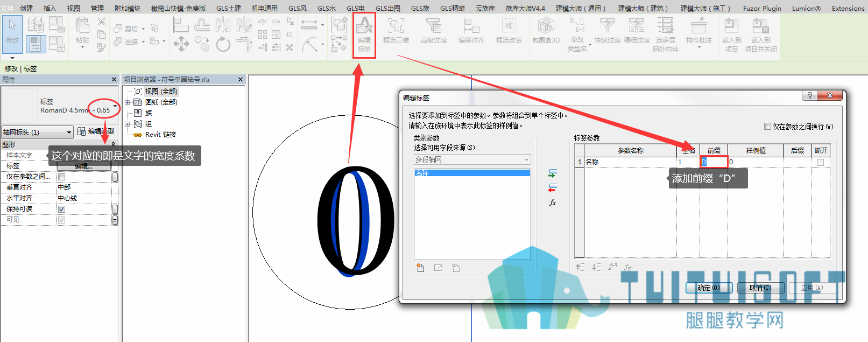Open the 管理 ribbon tab

pos(97,8)
